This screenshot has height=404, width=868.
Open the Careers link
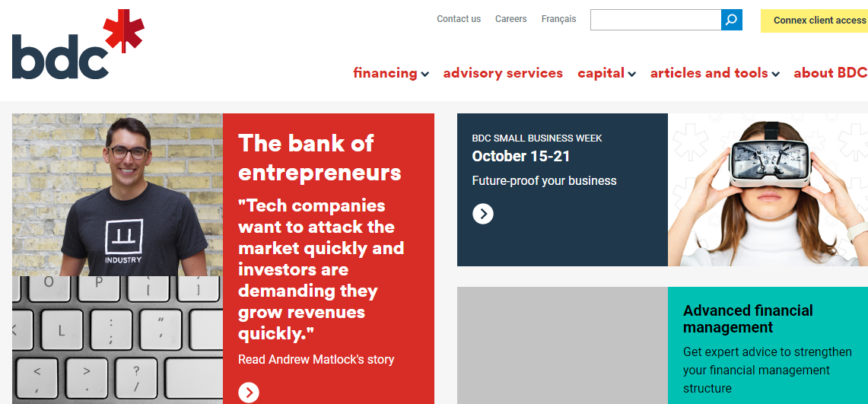[x=510, y=19]
